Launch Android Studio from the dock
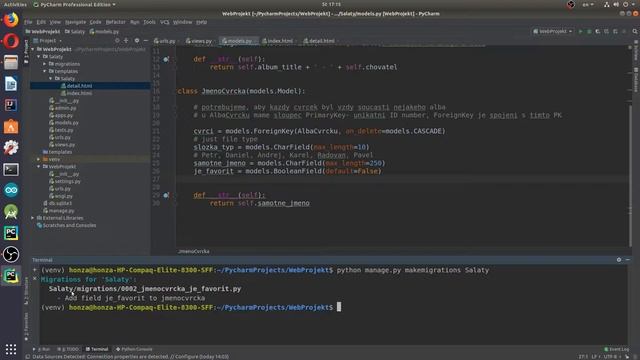The width and height of the screenshot is (640, 360). point(11,211)
